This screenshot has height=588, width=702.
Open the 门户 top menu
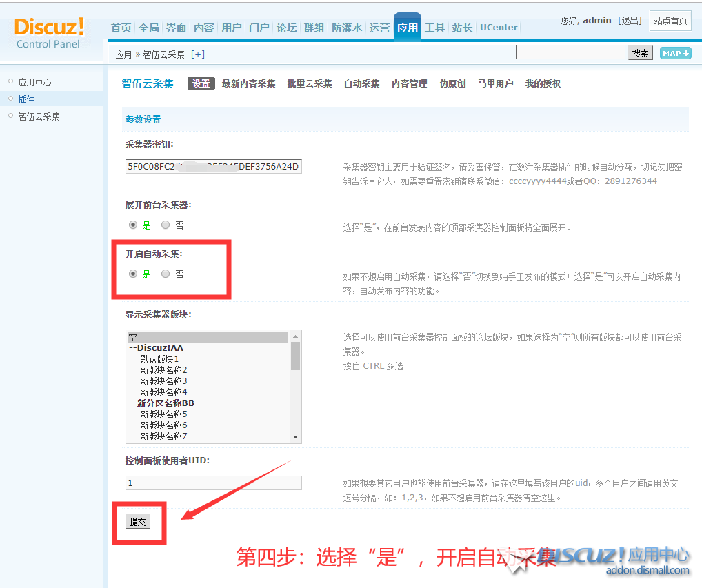(259, 28)
